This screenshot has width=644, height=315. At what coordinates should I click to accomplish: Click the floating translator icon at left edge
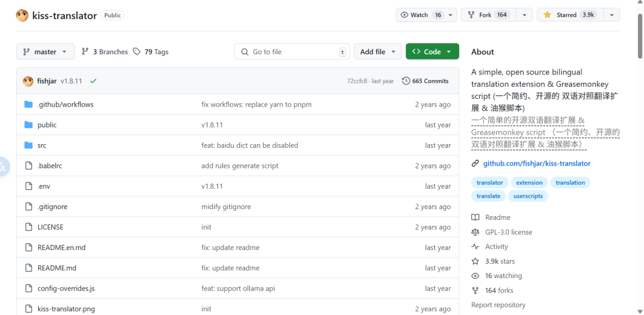(2, 167)
